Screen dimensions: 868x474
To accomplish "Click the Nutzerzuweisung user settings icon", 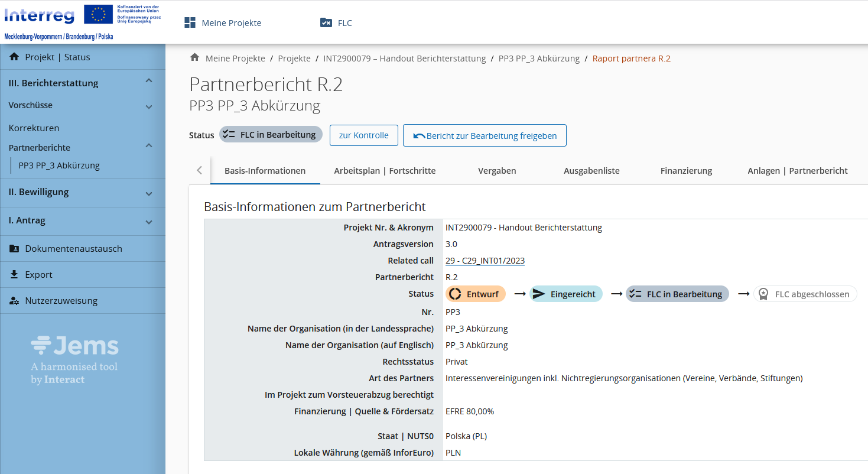I will pos(14,301).
